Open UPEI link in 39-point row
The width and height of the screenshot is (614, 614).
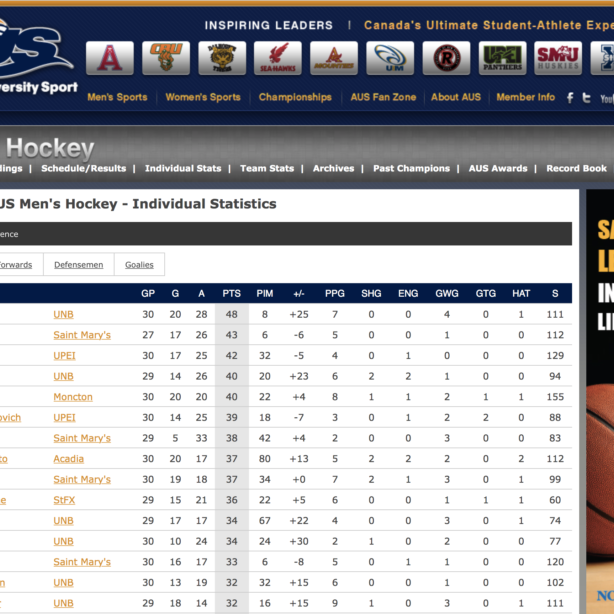click(x=64, y=417)
